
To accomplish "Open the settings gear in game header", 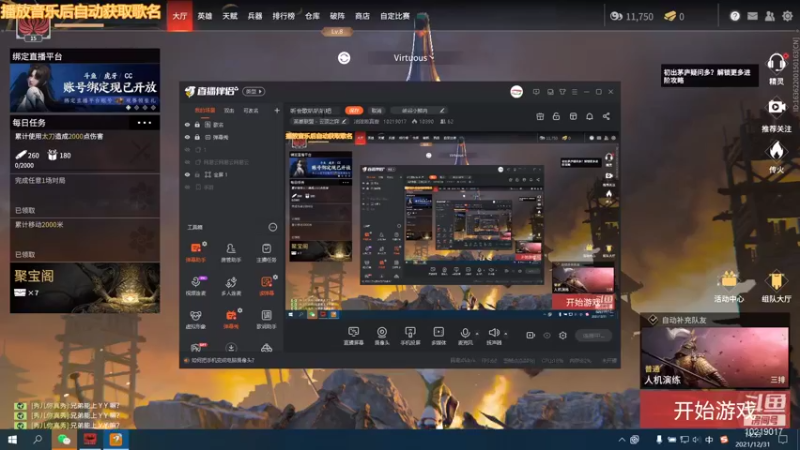I will (x=788, y=16).
